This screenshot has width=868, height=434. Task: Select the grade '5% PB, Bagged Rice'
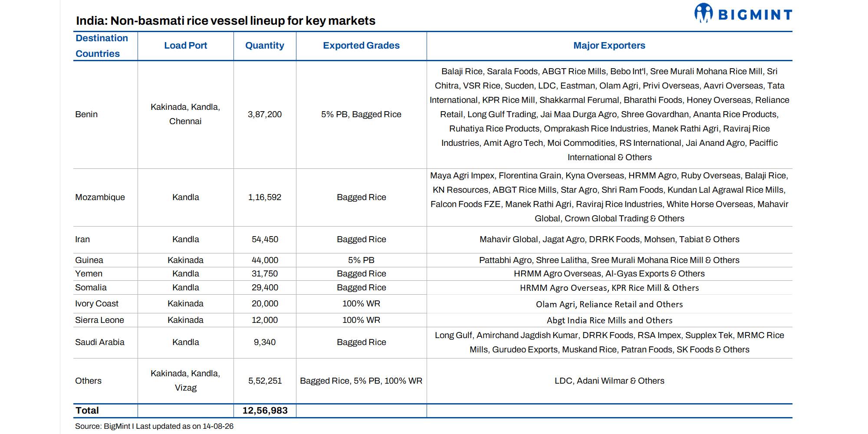(x=361, y=114)
